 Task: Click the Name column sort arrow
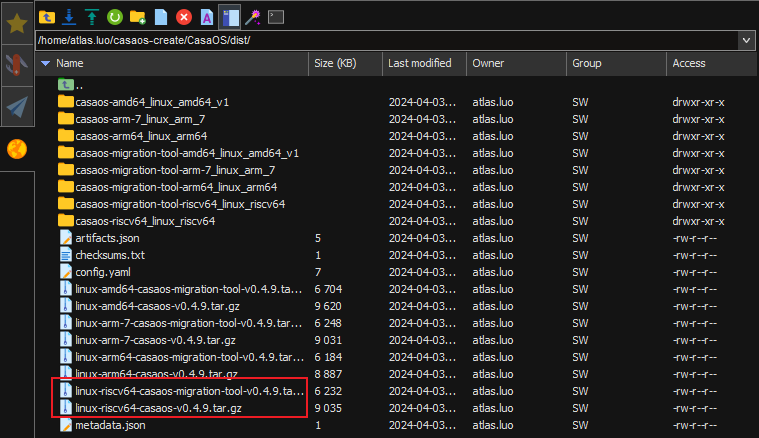pyautogui.click(x=46, y=63)
